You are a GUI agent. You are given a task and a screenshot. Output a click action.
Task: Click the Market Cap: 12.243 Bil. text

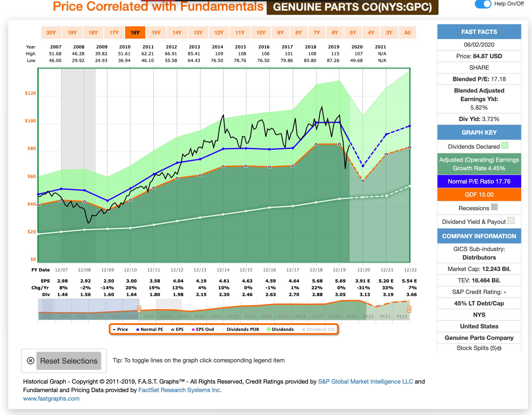click(x=479, y=269)
